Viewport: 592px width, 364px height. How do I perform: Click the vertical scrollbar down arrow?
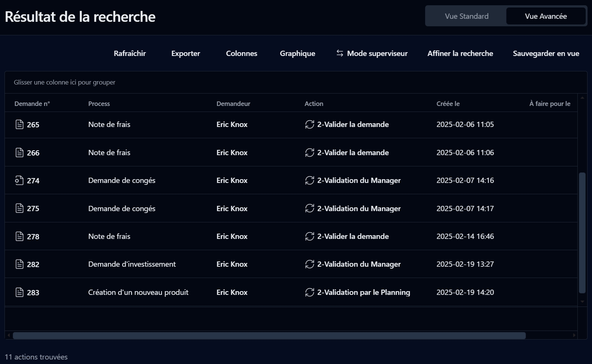pyautogui.click(x=582, y=301)
